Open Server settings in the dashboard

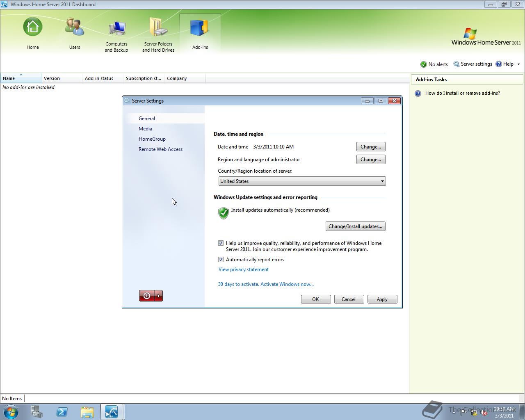point(472,64)
